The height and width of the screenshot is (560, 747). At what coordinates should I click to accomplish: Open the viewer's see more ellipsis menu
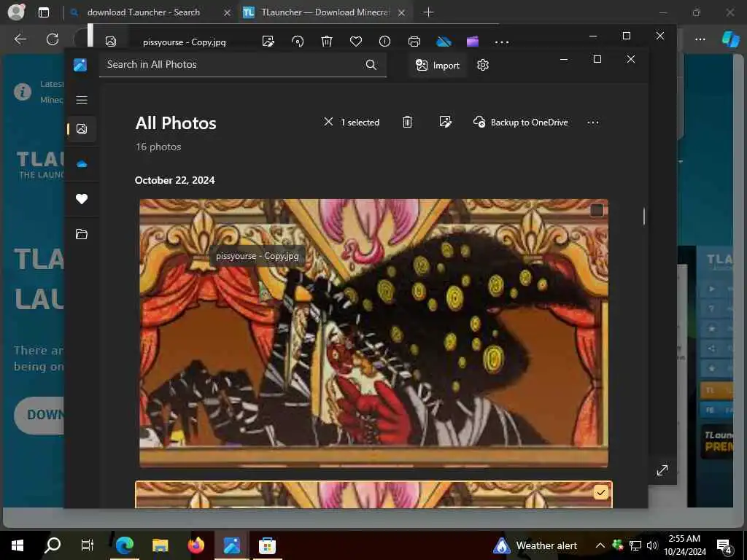pos(502,42)
